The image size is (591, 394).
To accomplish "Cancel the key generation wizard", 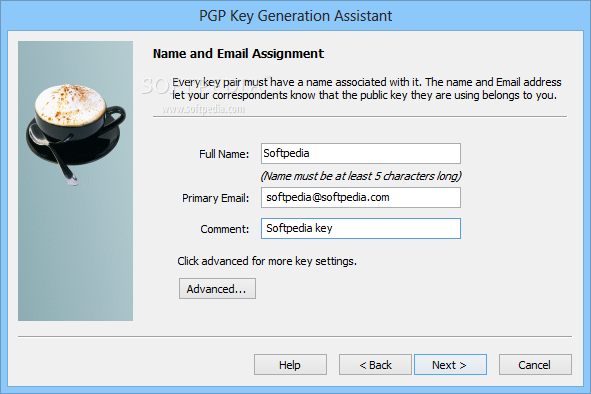I will (535, 365).
